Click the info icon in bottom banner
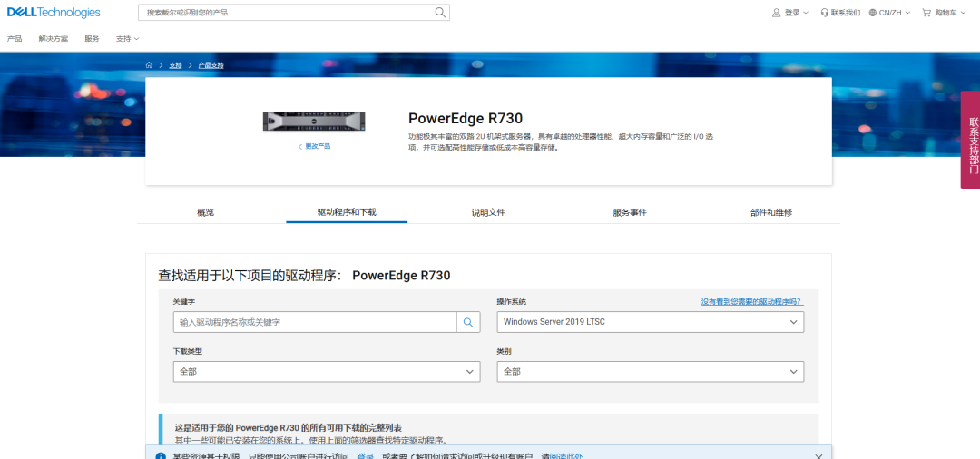This screenshot has height=459, width=980. point(161,456)
